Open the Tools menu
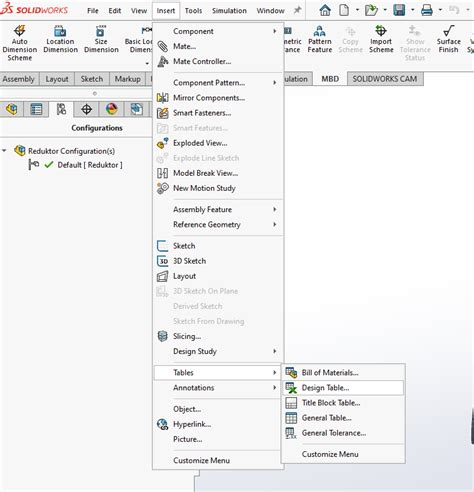Viewport: 474px width, 492px height. [193, 11]
